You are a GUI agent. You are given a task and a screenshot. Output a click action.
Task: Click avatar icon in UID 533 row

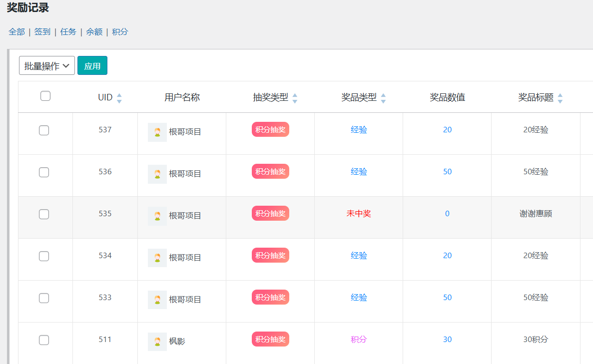coord(157,300)
